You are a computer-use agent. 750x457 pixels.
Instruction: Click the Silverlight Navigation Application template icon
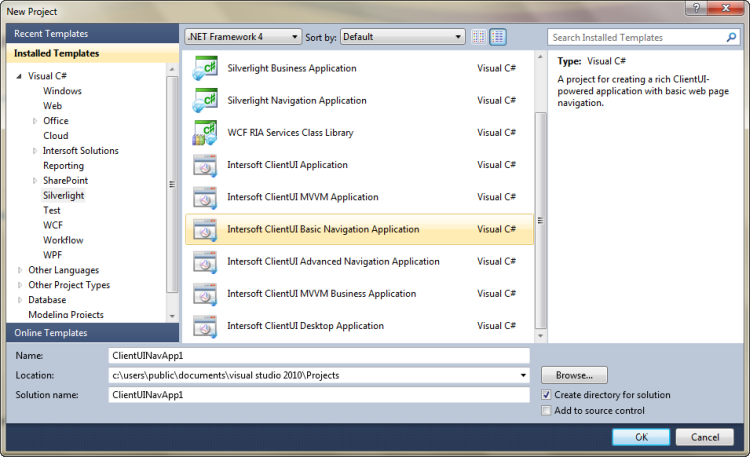tap(205, 100)
